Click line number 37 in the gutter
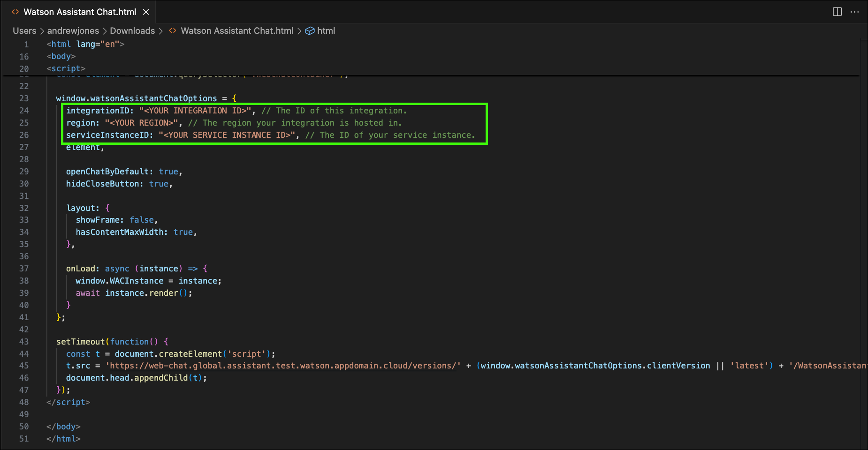The image size is (868, 450). click(24, 269)
